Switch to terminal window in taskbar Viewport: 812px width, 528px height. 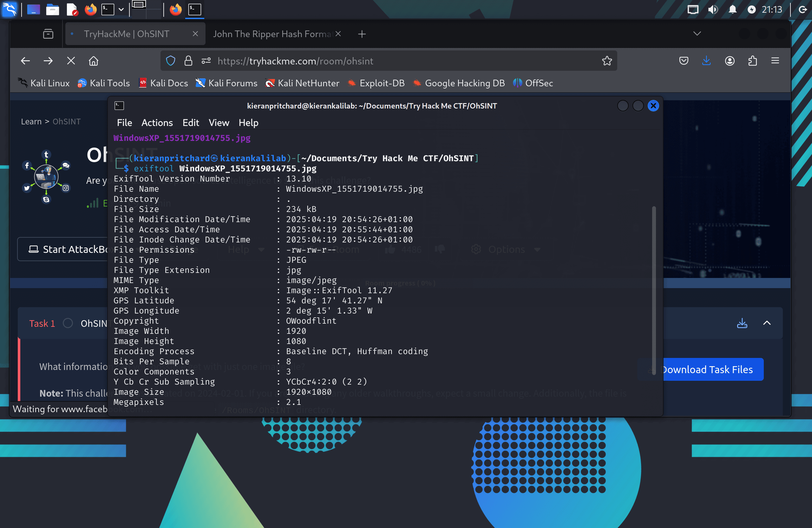195,9
